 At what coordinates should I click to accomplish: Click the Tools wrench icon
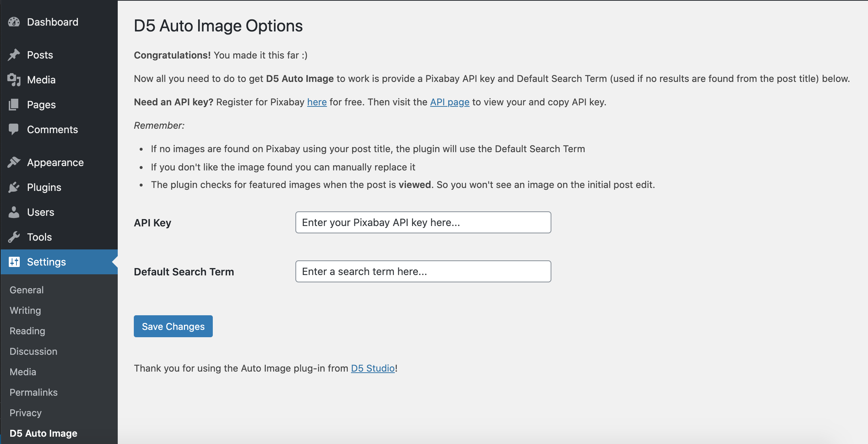point(14,237)
